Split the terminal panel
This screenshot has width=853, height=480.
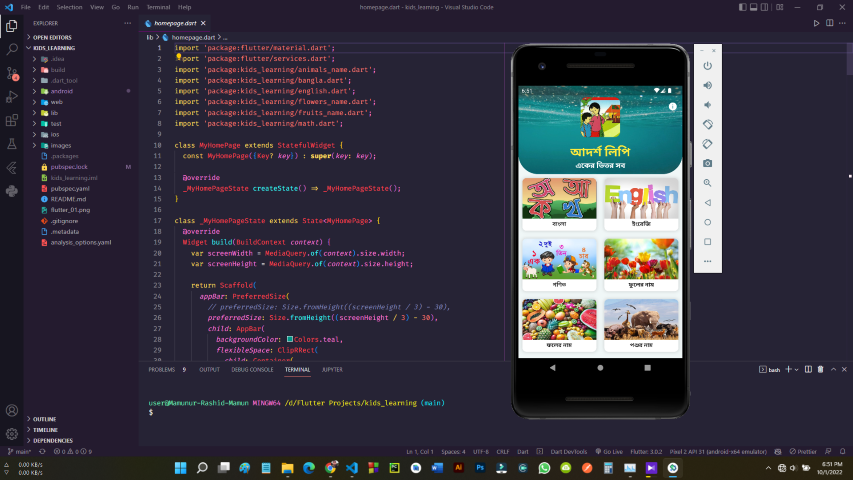click(808, 370)
